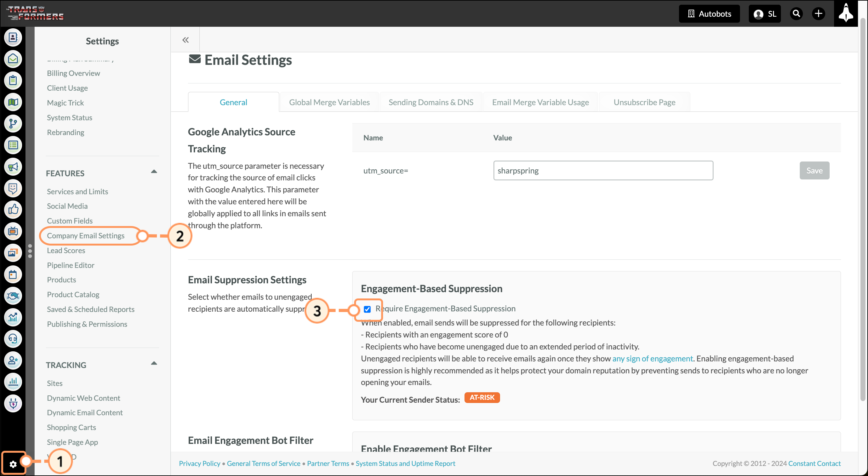Follow the 'any sign of engagement' link

point(652,359)
